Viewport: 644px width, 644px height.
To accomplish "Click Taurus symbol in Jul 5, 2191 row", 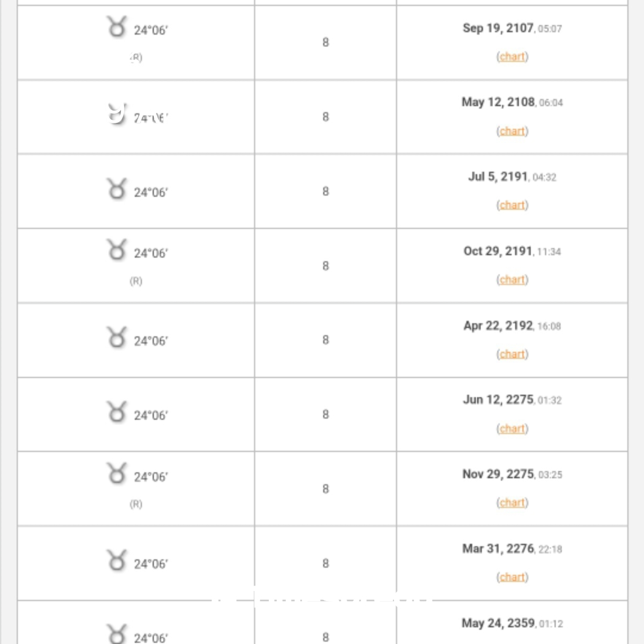I will click(x=117, y=189).
